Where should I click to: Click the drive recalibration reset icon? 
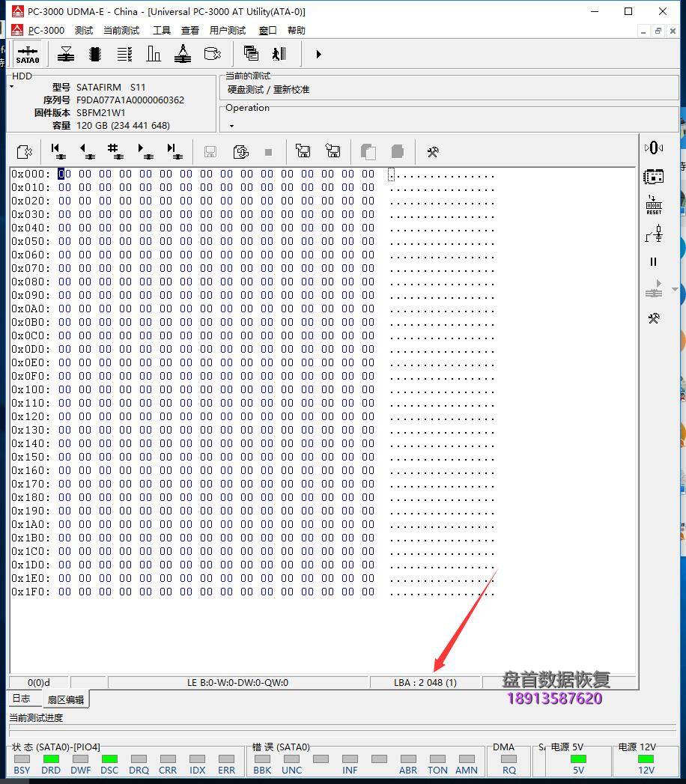coord(654,204)
